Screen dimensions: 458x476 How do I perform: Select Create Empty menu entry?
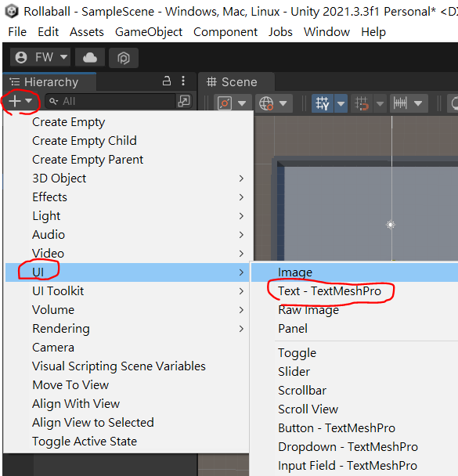(69, 122)
